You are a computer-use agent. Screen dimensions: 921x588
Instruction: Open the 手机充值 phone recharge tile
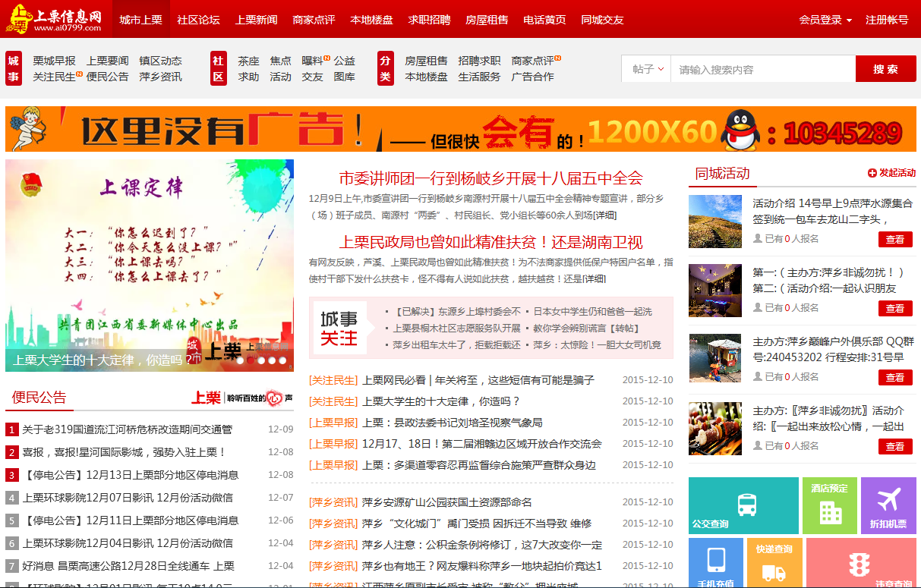pos(716,563)
